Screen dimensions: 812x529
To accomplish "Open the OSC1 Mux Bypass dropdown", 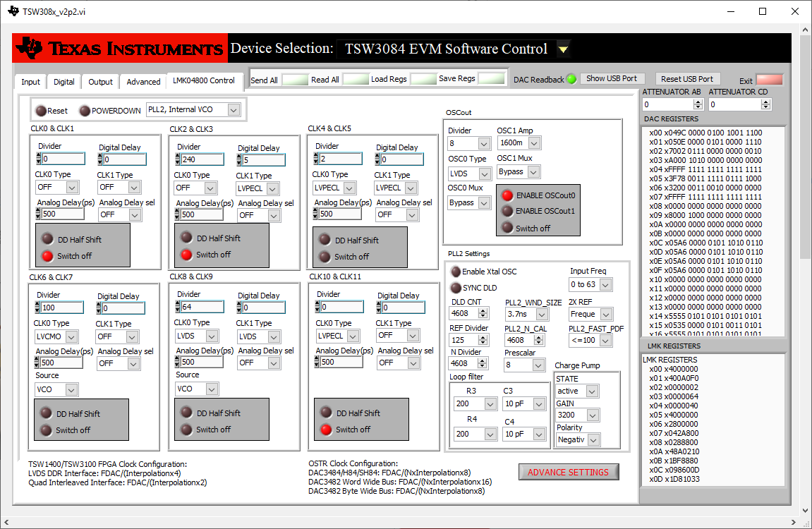I will click(x=533, y=171).
